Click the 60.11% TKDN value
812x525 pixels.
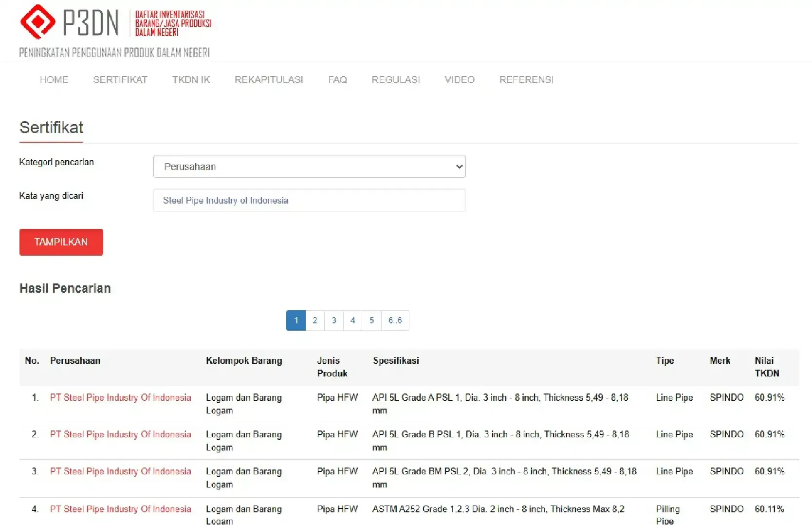pyautogui.click(x=769, y=509)
